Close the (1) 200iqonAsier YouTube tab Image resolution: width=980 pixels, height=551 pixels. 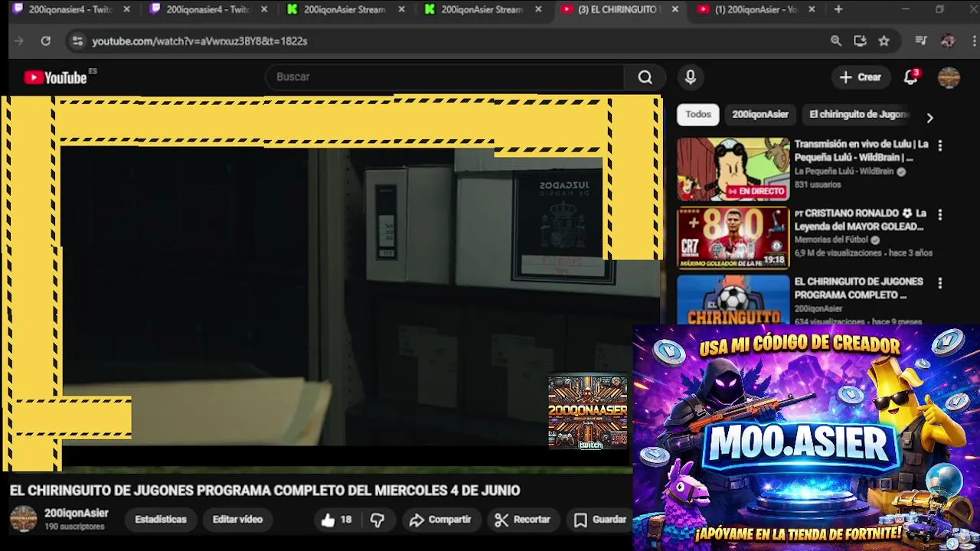[x=812, y=10]
